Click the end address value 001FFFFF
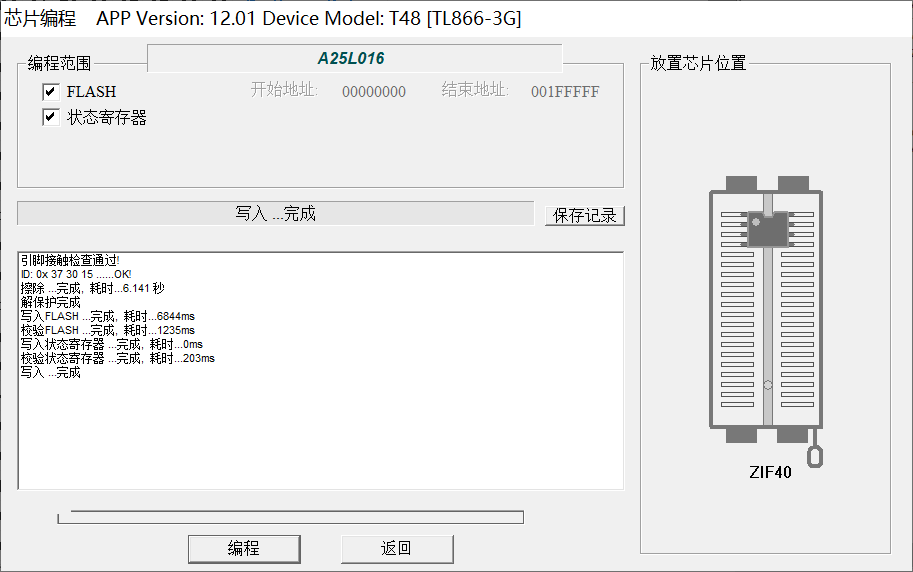 click(x=565, y=92)
